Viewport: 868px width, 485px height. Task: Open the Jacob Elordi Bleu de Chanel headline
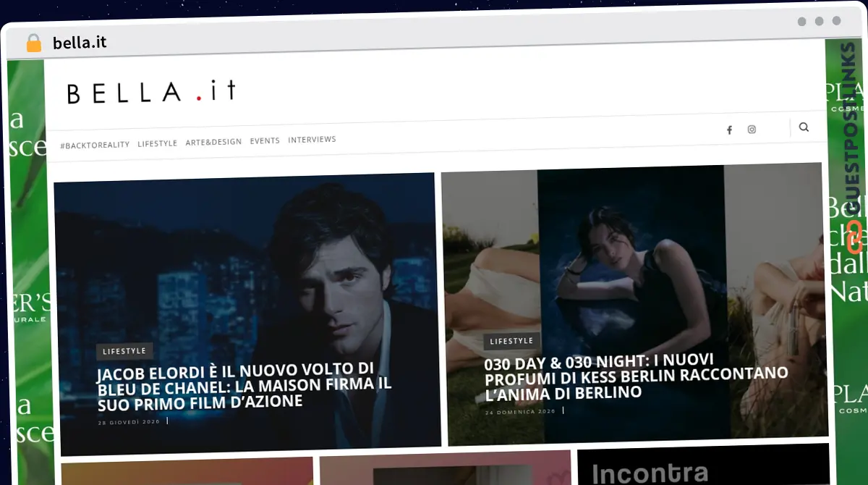244,386
